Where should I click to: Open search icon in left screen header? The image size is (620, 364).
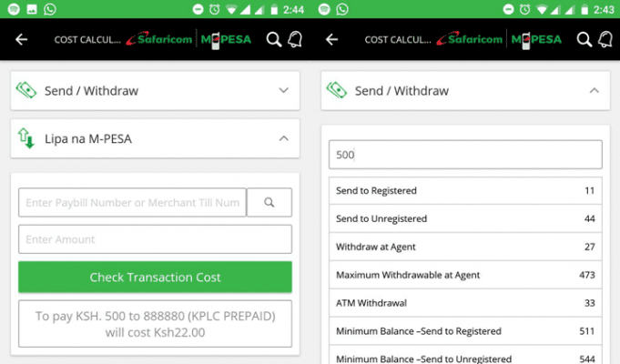pos(274,39)
